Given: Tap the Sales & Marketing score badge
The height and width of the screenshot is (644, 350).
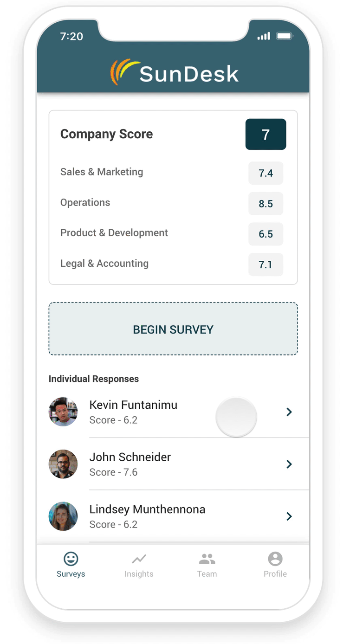Looking at the screenshot, I should pyautogui.click(x=266, y=173).
